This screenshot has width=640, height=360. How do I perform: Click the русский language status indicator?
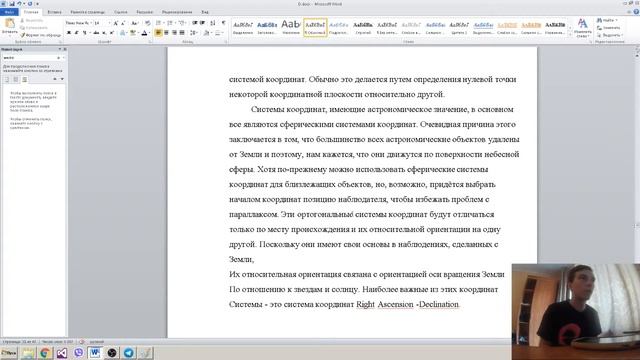97,342
